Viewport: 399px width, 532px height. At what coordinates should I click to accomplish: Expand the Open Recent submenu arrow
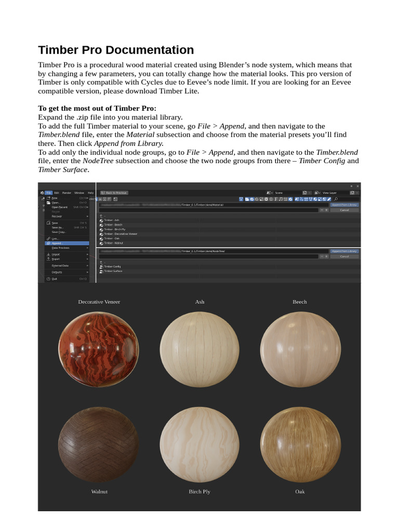pyautogui.click(x=87, y=207)
